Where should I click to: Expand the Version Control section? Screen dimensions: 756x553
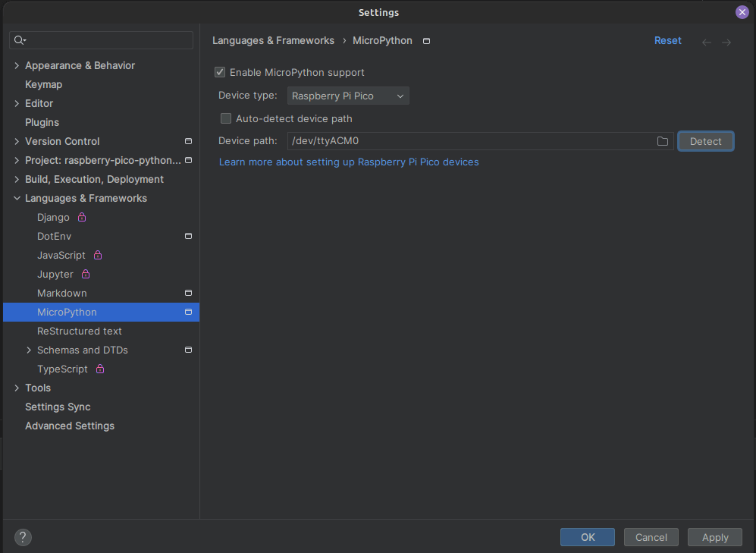pos(17,141)
